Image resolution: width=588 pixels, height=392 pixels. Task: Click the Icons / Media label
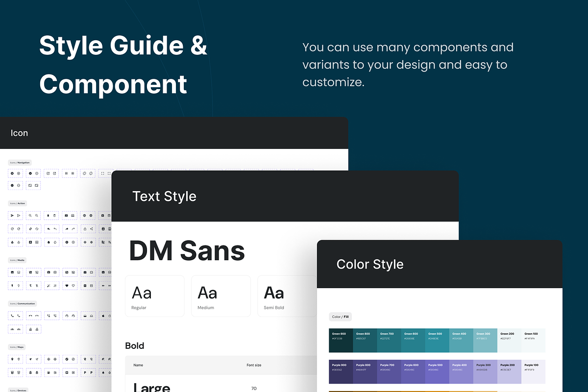pos(17,260)
